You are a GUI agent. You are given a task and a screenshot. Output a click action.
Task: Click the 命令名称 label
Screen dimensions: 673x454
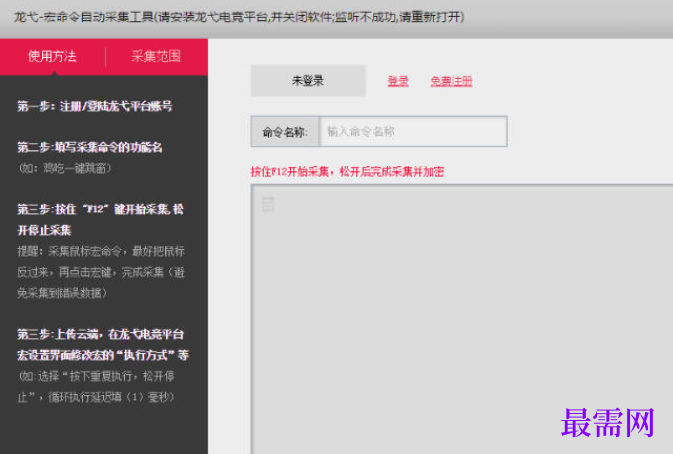click(285, 132)
